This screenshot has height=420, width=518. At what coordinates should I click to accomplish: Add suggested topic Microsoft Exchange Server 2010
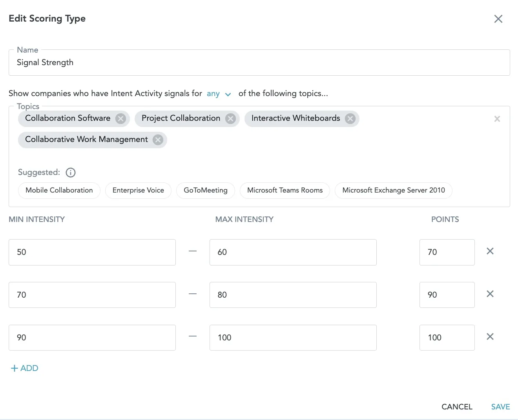click(x=394, y=191)
